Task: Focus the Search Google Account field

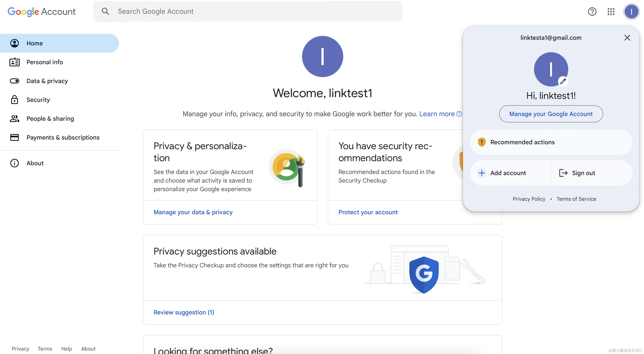Action: tap(250, 12)
